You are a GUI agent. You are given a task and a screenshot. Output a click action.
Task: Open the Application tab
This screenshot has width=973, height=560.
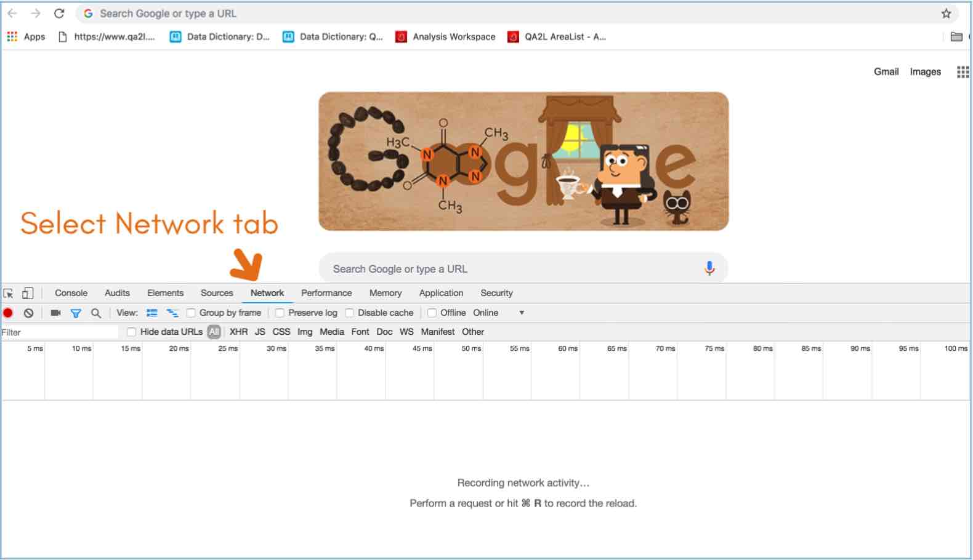point(441,294)
